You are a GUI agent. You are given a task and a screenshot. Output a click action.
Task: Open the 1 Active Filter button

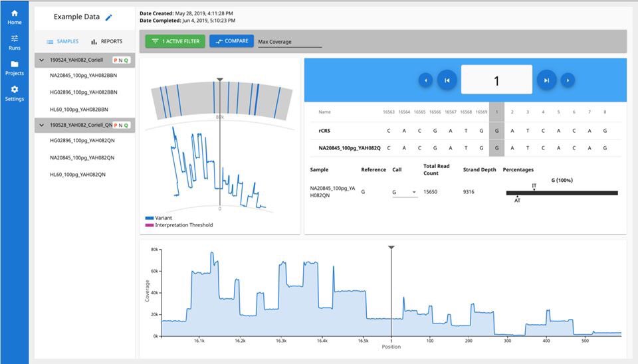pos(175,41)
